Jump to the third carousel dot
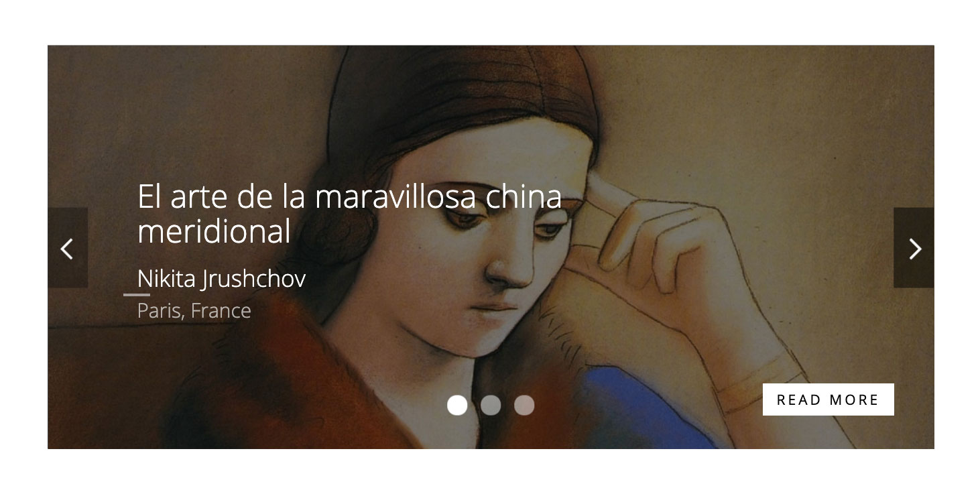 (524, 405)
